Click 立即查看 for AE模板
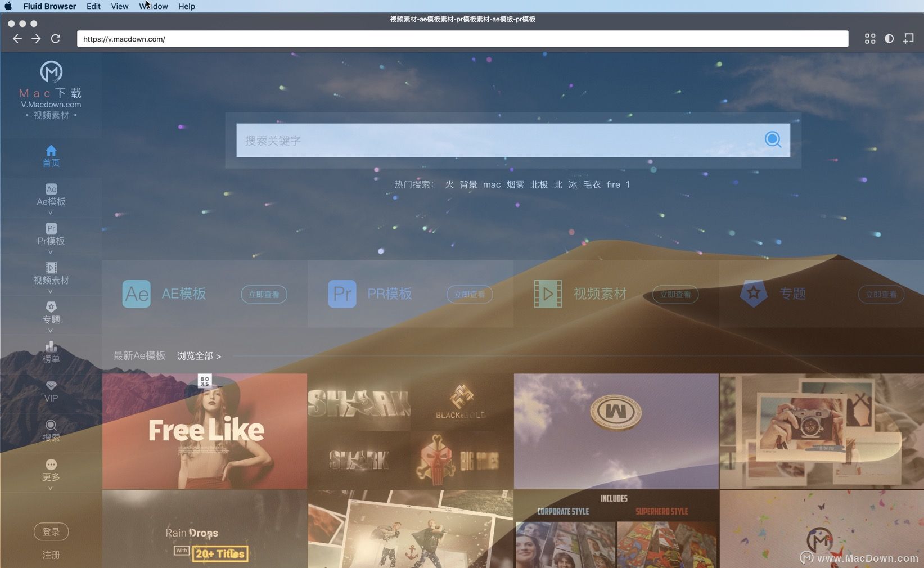The width and height of the screenshot is (924, 568). (264, 294)
